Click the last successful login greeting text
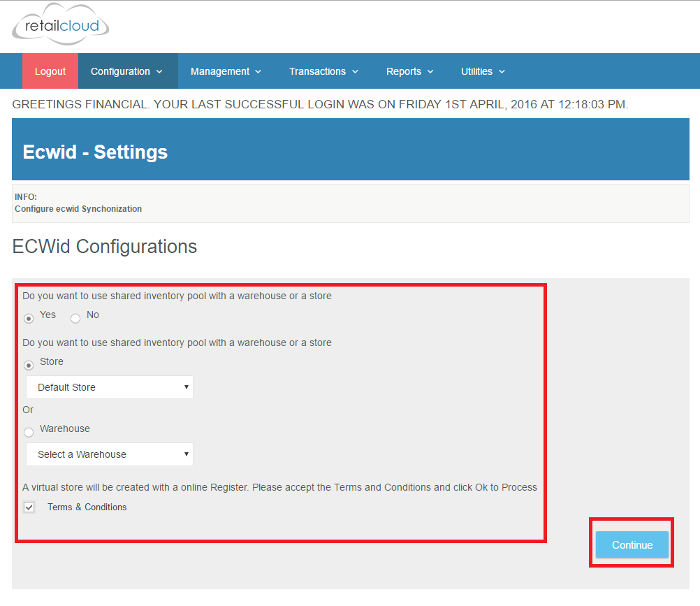700x606 pixels. tap(320, 105)
